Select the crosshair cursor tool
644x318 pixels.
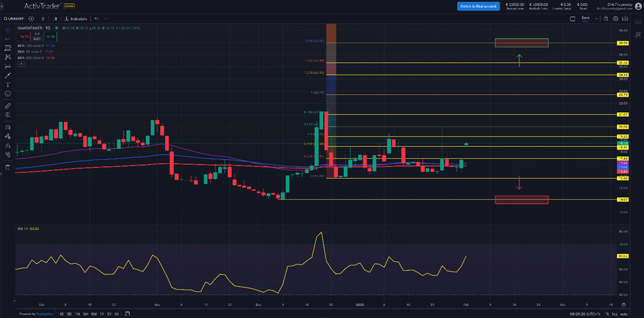point(7,30)
